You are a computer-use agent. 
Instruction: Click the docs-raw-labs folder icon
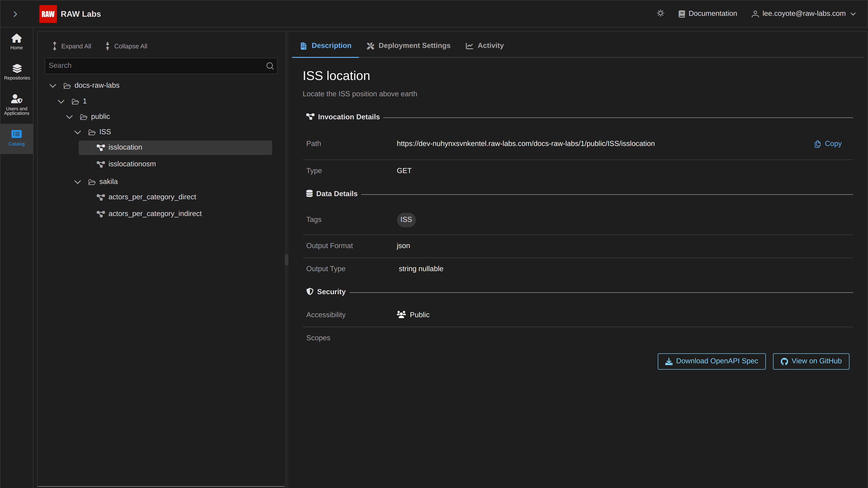pyautogui.click(x=67, y=86)
